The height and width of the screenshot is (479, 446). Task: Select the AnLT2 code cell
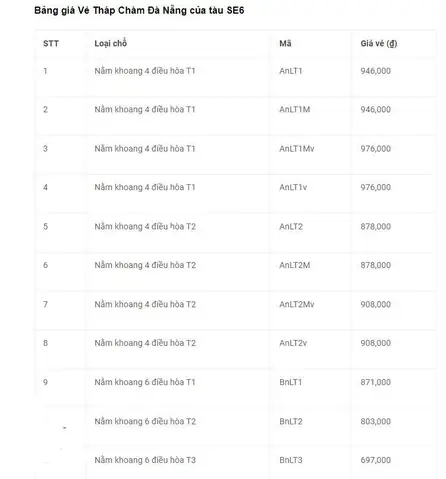tap(291, 226)
